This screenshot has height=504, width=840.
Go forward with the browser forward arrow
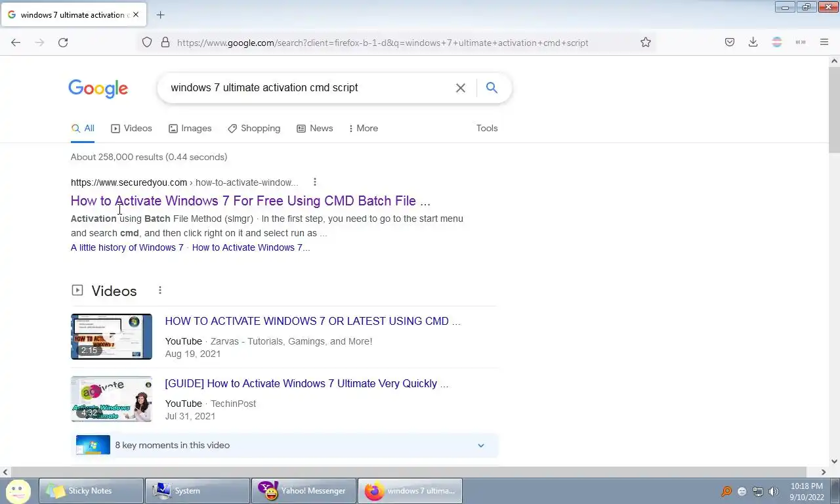pyautogui.click(x=39, y=42)
